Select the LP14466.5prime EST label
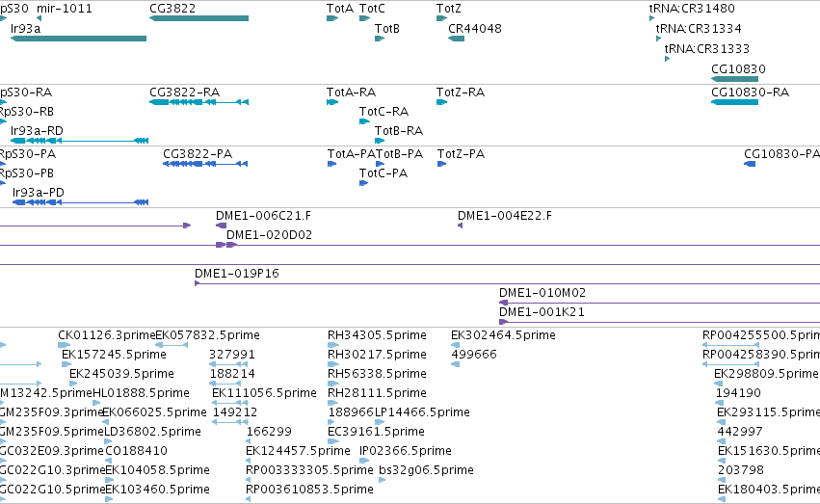 (x=423, y=412)
